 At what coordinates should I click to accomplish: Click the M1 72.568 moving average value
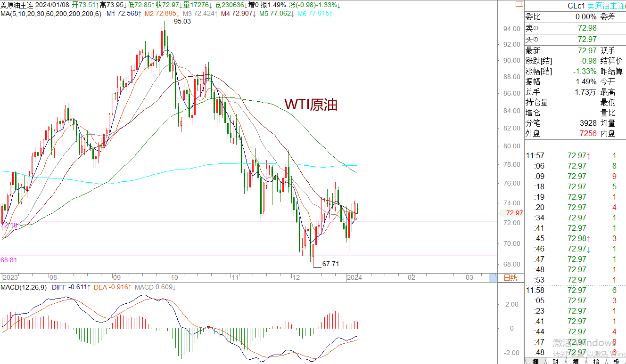pyautogui.click(x=124, y=14)
